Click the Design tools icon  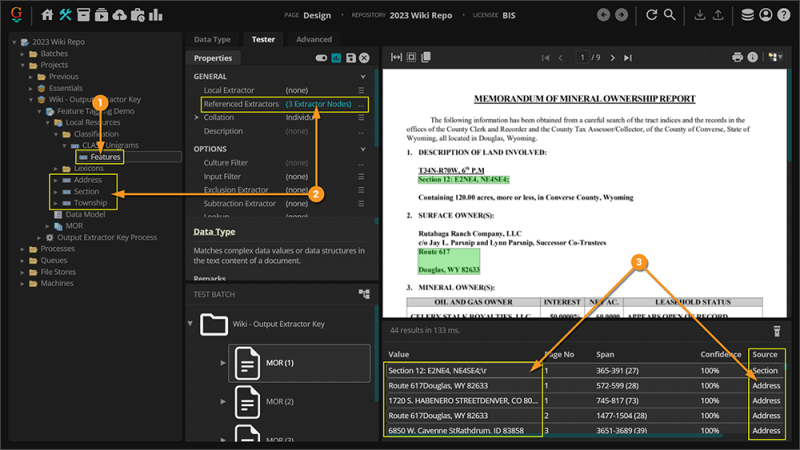click(65, 15)
